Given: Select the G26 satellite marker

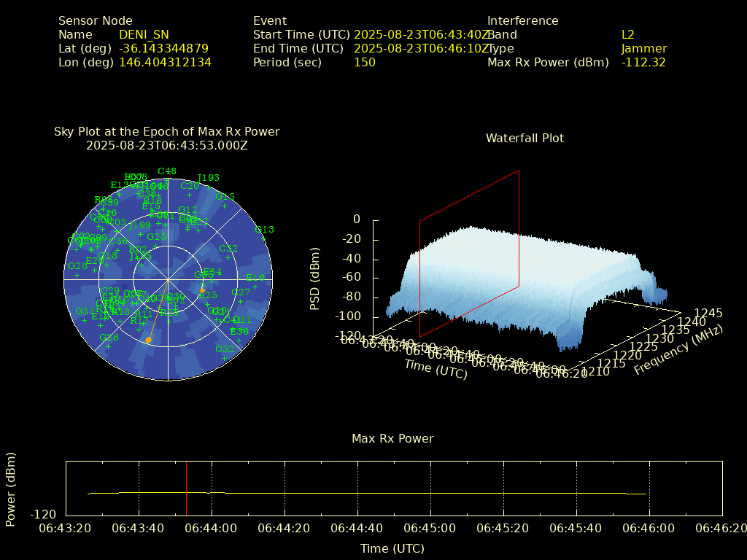Looking at the screenshot, I should [x=109, y=346].
